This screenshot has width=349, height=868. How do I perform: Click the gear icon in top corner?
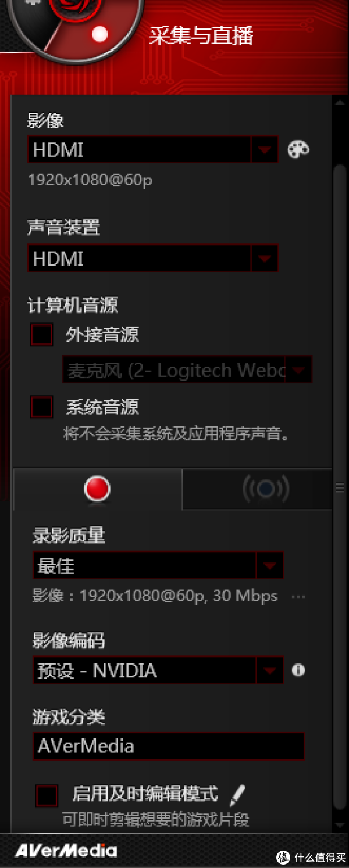(x=33, y=3)
